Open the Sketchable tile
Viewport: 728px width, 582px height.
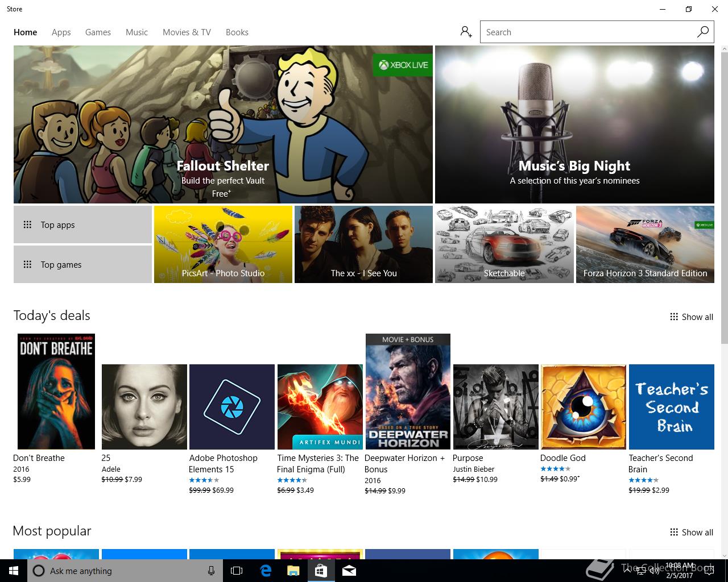click(x=504, y=244)
